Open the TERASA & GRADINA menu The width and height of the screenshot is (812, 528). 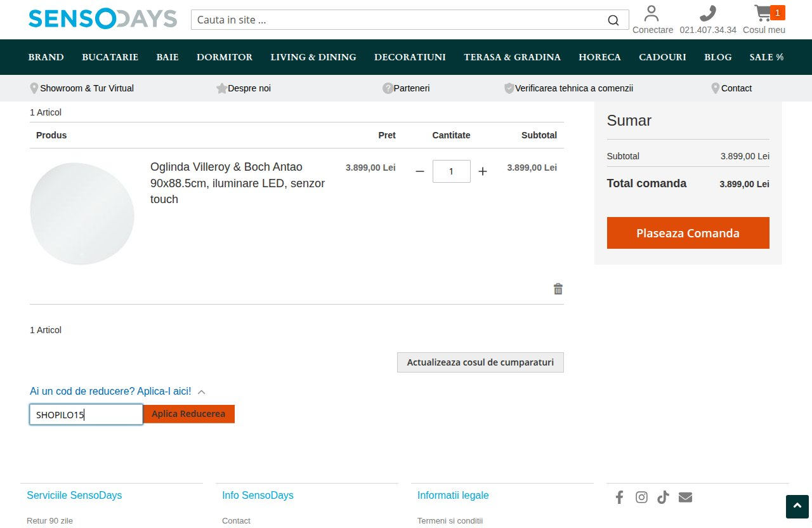[x=512, y=57]
